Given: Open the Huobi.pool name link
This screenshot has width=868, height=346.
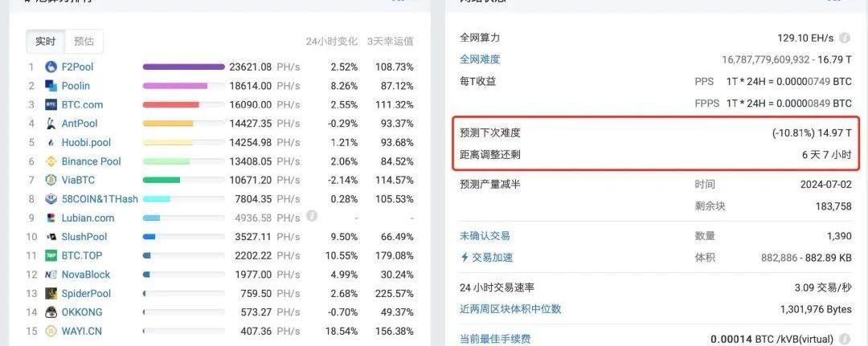Looking at the screenshot, I should pyautogui.click(x=86, y=142).
